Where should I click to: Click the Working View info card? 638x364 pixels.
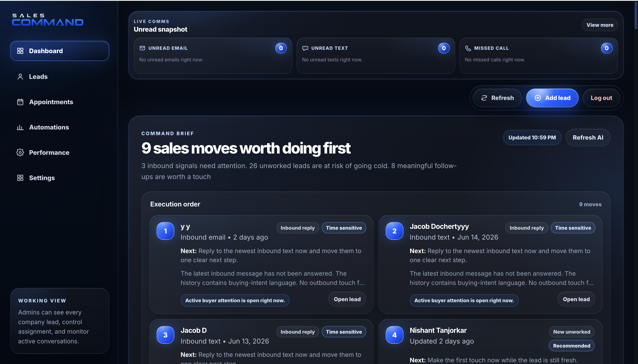pyautogui.click(x=59, y=321)
